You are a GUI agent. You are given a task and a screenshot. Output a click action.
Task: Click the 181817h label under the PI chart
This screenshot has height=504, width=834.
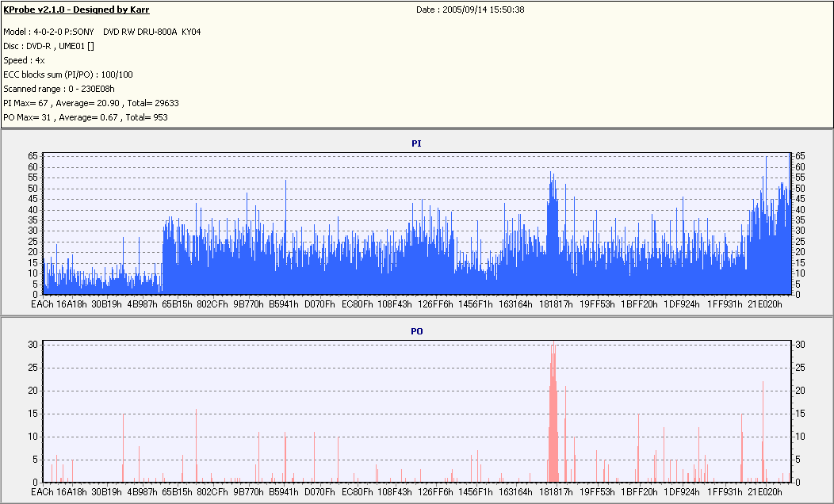coord(556,304)
